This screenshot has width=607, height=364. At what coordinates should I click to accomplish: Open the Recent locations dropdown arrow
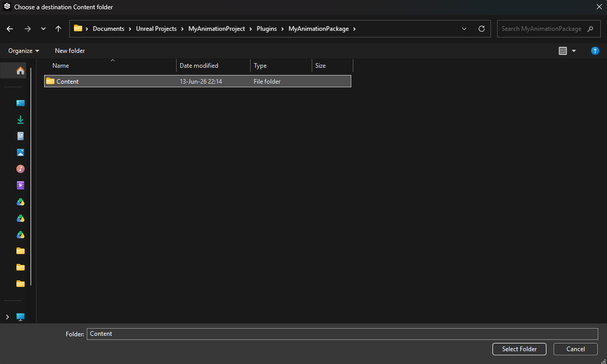click(x=43, y=29)
